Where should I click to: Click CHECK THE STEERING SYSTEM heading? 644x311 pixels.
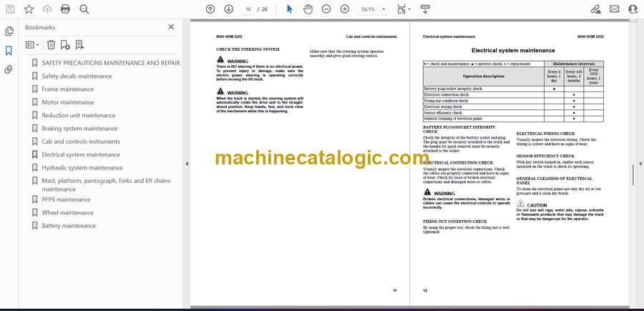248,49
